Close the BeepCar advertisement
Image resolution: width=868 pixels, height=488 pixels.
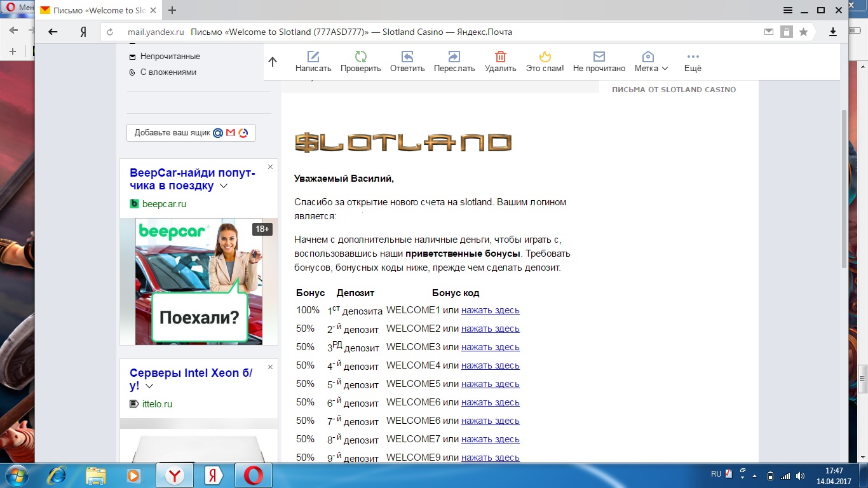270,167
